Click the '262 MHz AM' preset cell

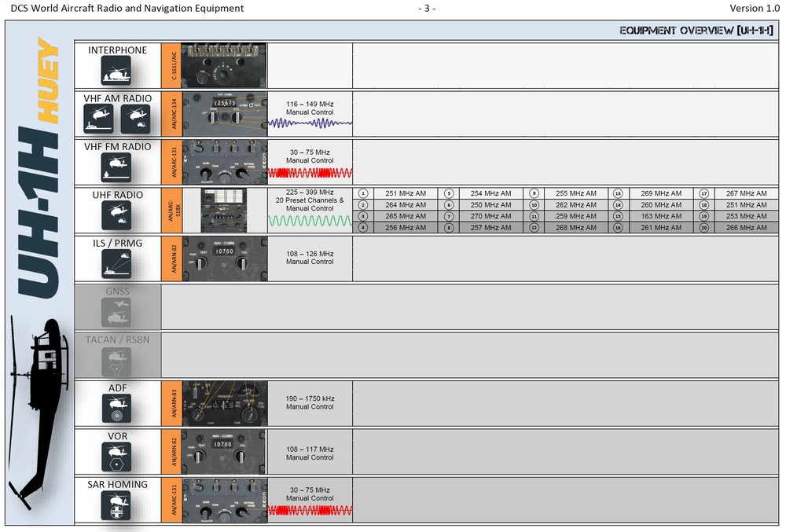click(x=576, y=205)
